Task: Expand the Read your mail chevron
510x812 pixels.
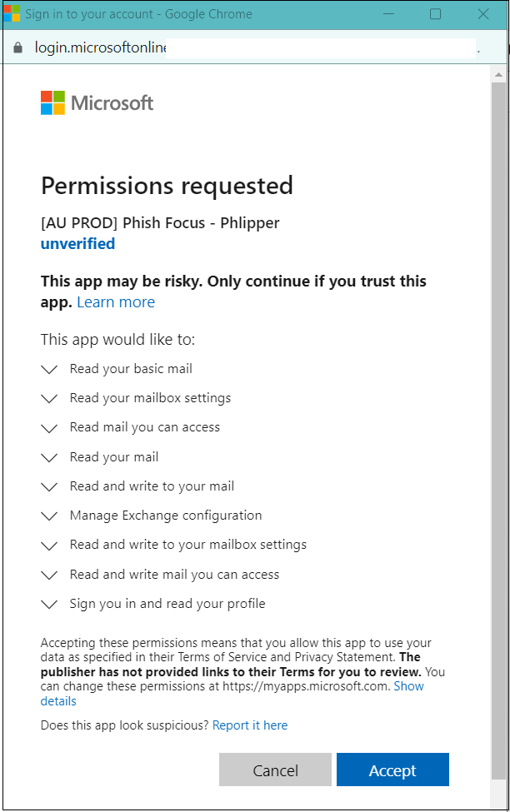Action: [49, 457]
